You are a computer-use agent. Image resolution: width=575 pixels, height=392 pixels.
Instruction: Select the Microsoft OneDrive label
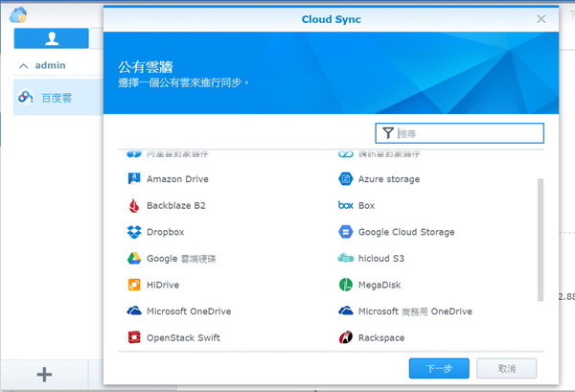[x=189, y=311]
